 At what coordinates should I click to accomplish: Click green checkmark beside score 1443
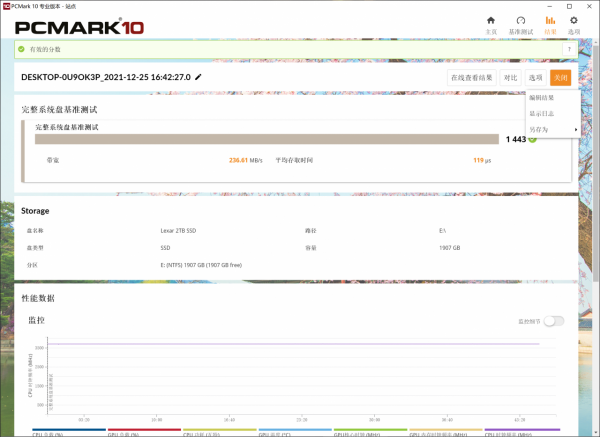click(533, 139)
